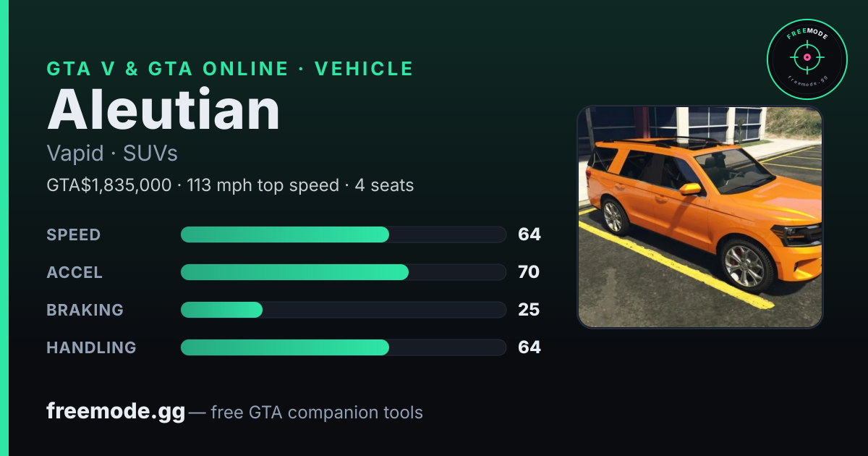Click the free GTA companion tools tagline

pos(317,413)
